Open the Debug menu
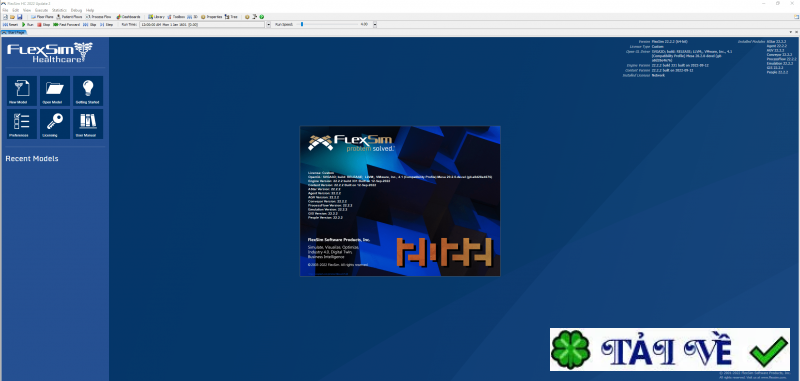The height and width of the screenshot is (381, 800). click(x=76, y=10)
